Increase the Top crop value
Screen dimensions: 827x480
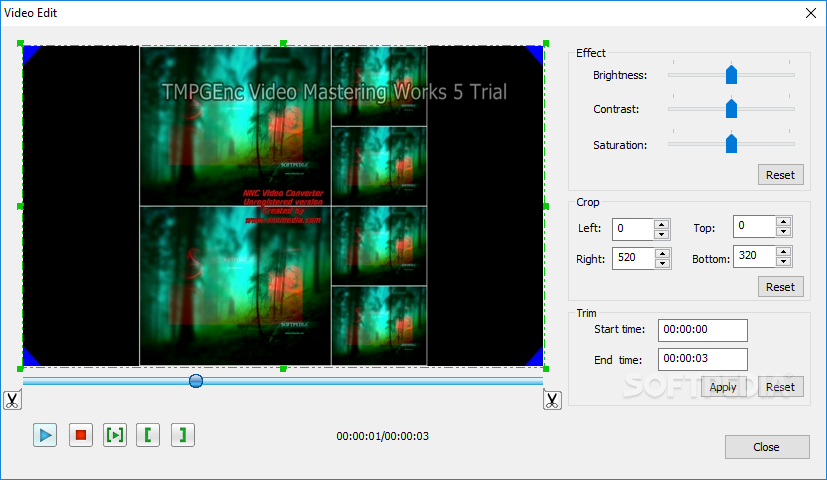pyautogui.click(x=784, y=222)
